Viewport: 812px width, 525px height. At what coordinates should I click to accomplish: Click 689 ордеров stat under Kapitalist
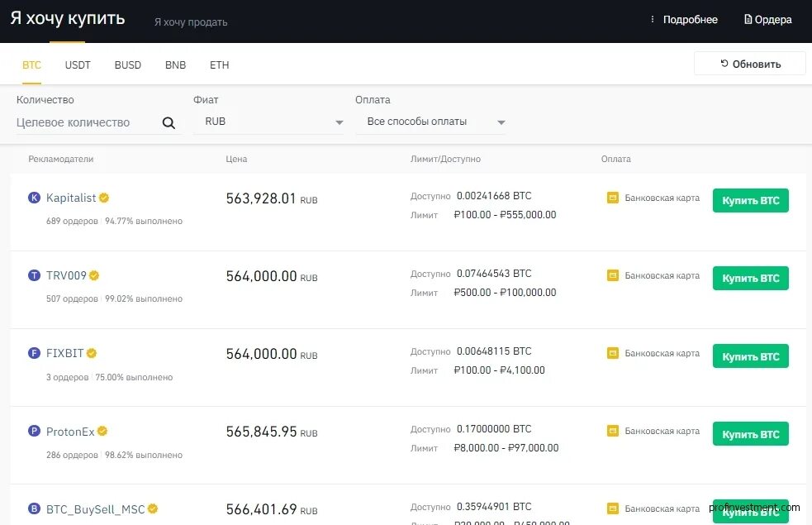pyautogui.click(x=72, y=221)
